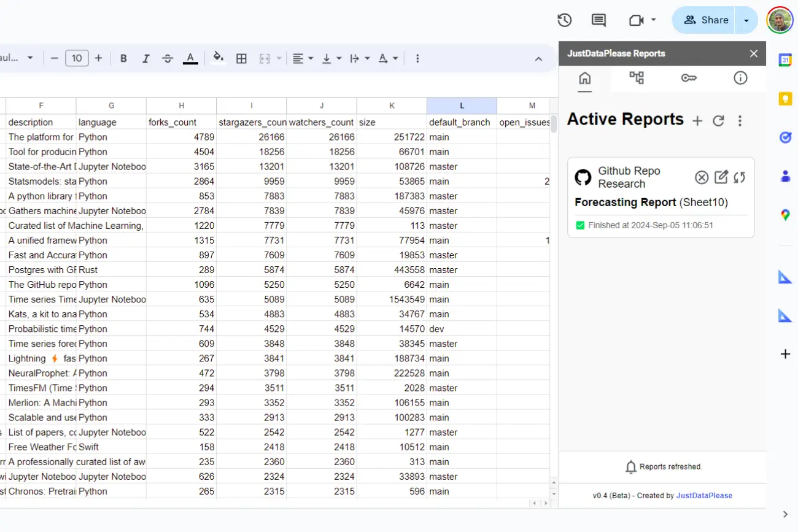Toggle italic formatting

[145, 58]
